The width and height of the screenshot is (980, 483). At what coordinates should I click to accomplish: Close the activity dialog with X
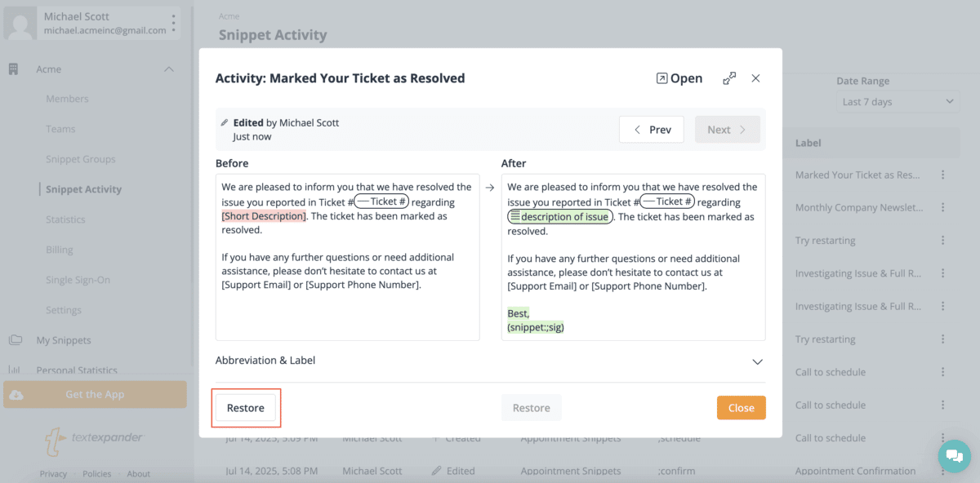click(x=756, y=78)
